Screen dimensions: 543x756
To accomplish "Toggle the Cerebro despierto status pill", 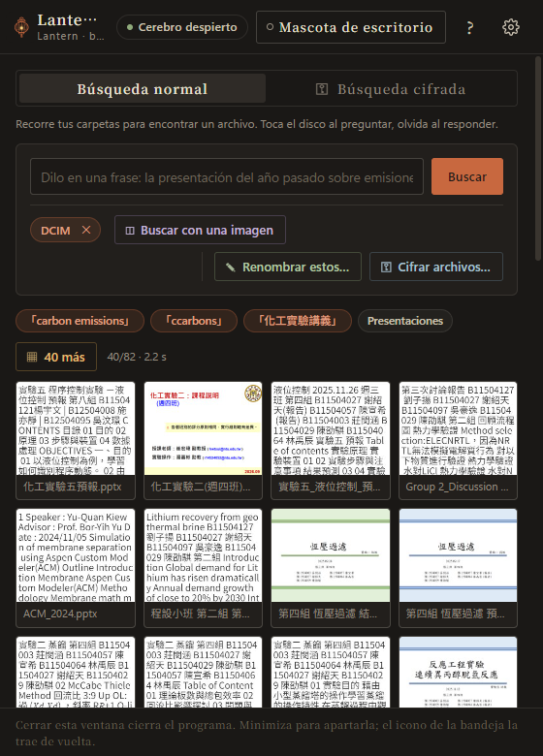I will (x=182, y=27).
